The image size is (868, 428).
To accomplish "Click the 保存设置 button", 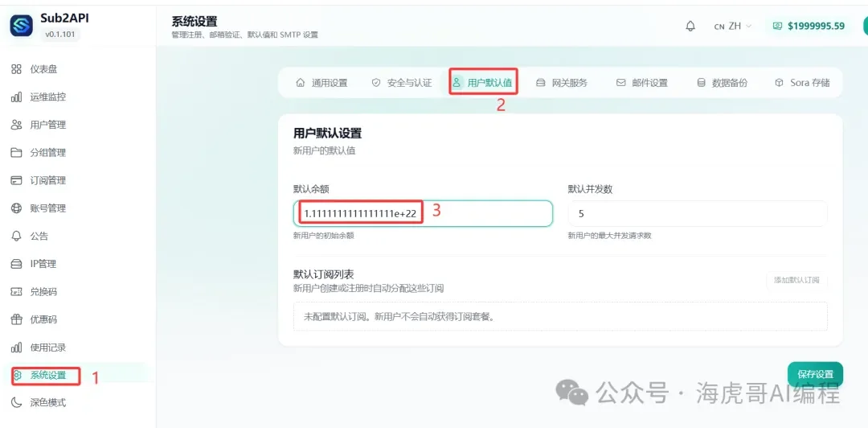I will [x=815, y=374].
